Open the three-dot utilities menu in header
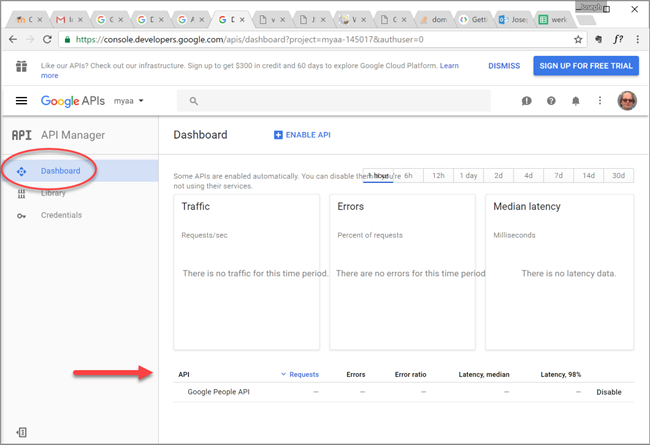This screenshot has width=650, height=445. (x=599, y=101)
